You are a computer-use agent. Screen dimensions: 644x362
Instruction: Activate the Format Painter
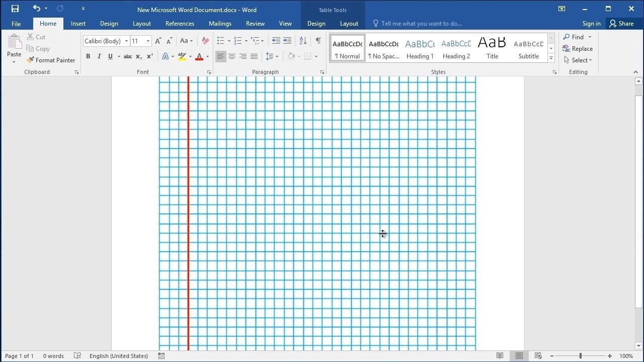tap(51, 60)
